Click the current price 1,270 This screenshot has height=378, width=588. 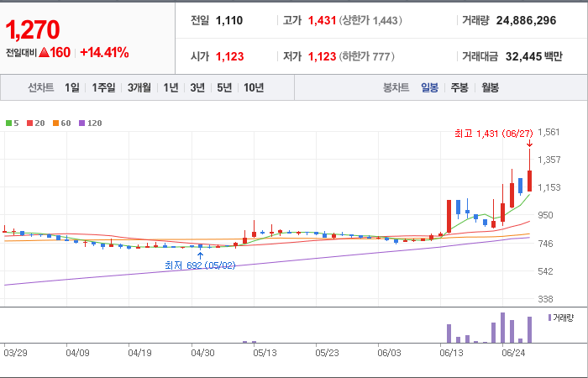32,30
